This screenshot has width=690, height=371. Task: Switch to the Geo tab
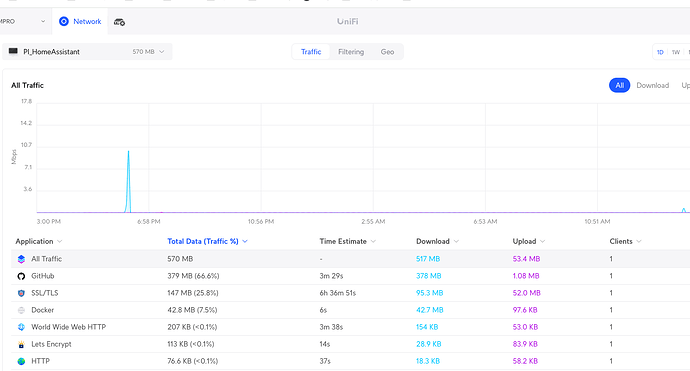pyautogui.click(x=387, y=52)
